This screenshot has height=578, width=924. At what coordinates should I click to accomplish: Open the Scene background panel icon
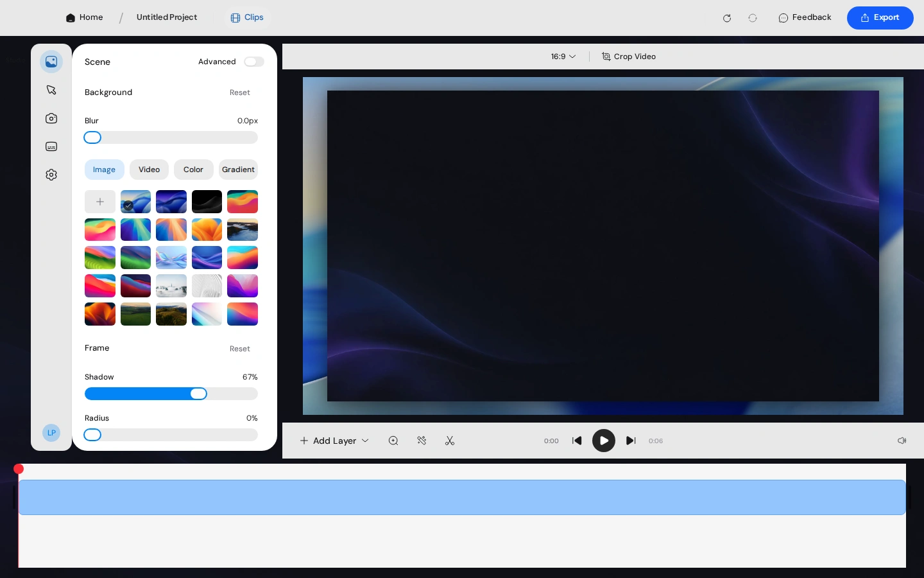(51, 62)
